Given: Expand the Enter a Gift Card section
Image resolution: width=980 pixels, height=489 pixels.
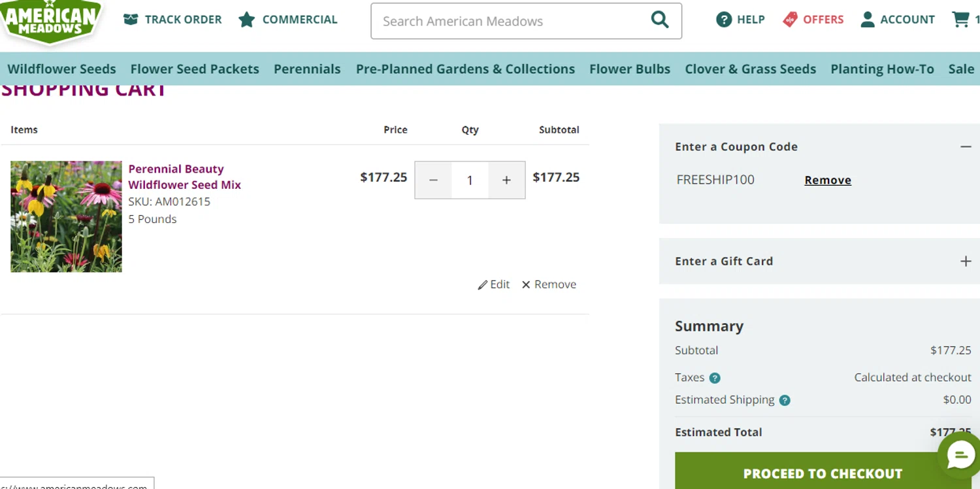Looking at the screenshot, I should [966, 261].
